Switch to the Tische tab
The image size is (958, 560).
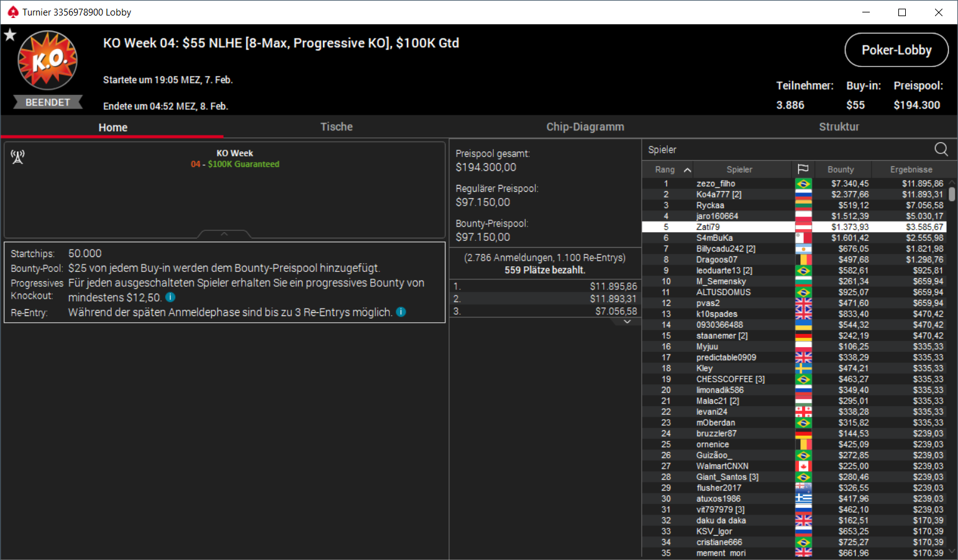pyautogui.click(x=336, y=127)
